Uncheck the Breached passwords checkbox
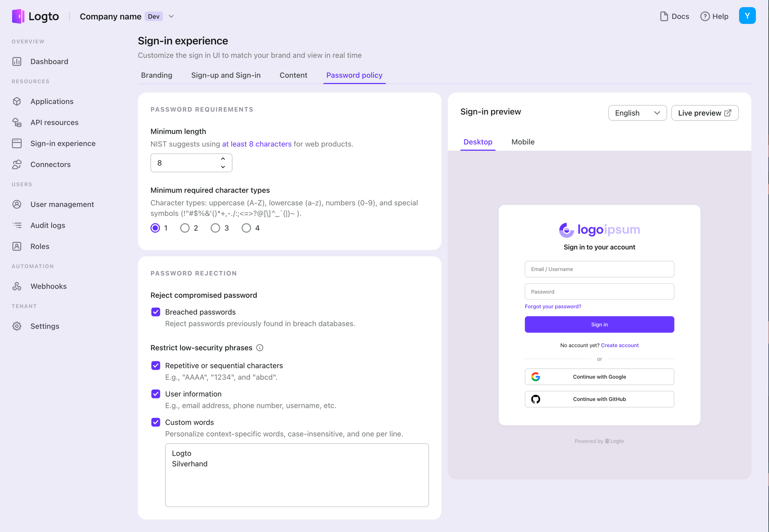The width and height of the screenshot is (769, 532). (x=156, y=312)
